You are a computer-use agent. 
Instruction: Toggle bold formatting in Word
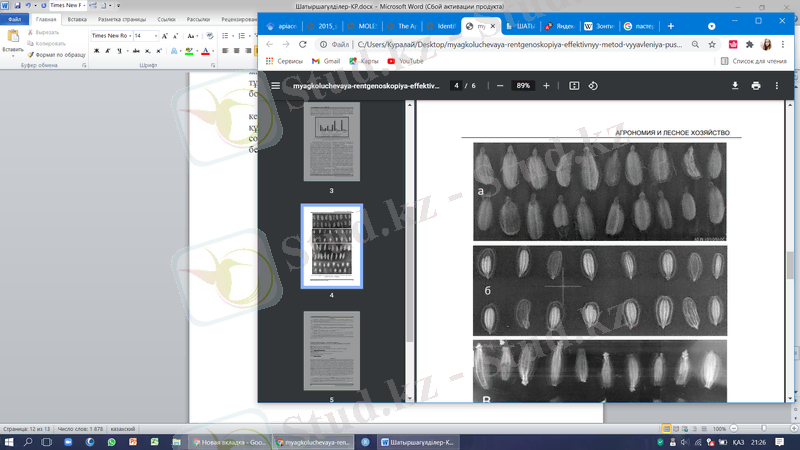(x=97, y=51)
